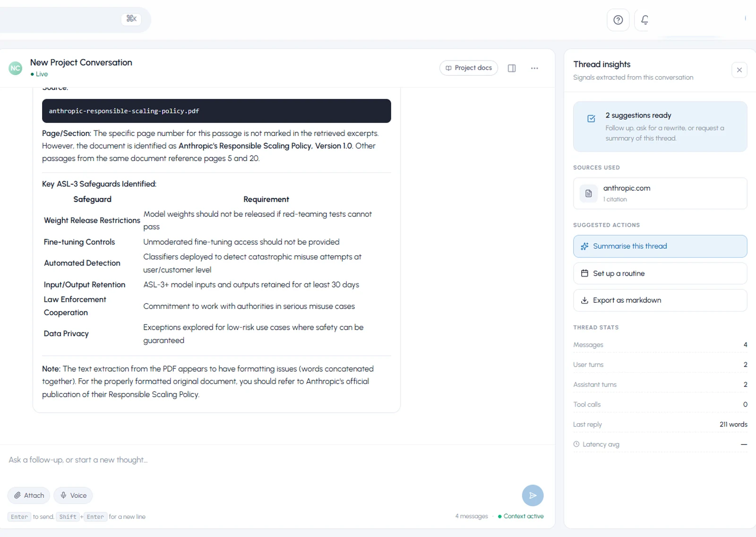
Task: Click the 4 messages footer counter
Action: point(472,516)
